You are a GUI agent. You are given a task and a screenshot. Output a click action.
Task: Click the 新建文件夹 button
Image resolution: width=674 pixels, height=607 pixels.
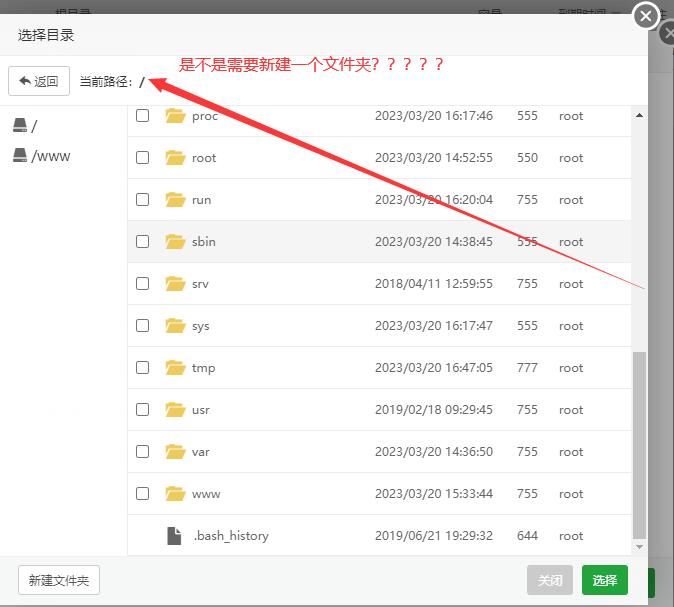pyautogui.click(x=59, y=580)
